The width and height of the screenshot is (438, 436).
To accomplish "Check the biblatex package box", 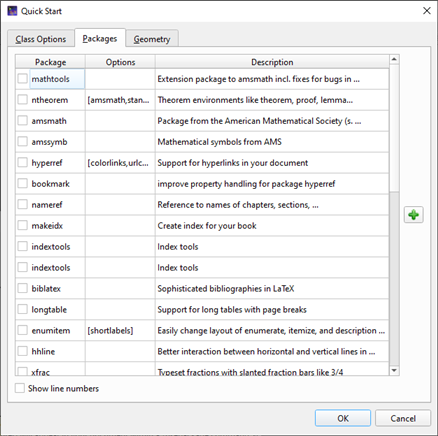I will tap(23, 288).
